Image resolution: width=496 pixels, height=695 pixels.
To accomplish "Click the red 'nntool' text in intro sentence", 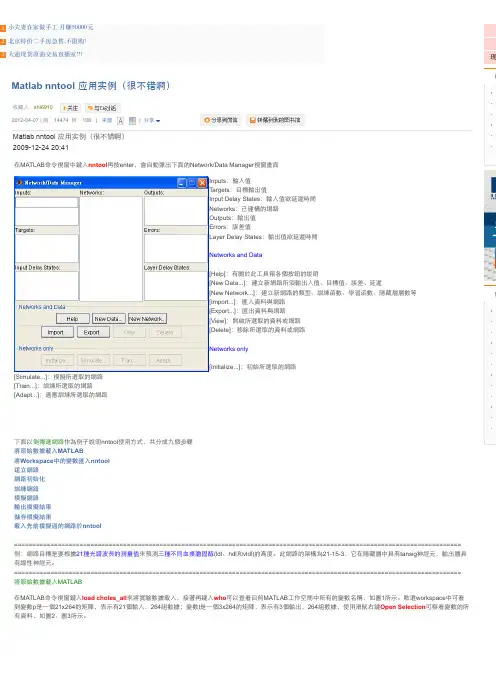I will pyautogui.click(x=98, y=165).
